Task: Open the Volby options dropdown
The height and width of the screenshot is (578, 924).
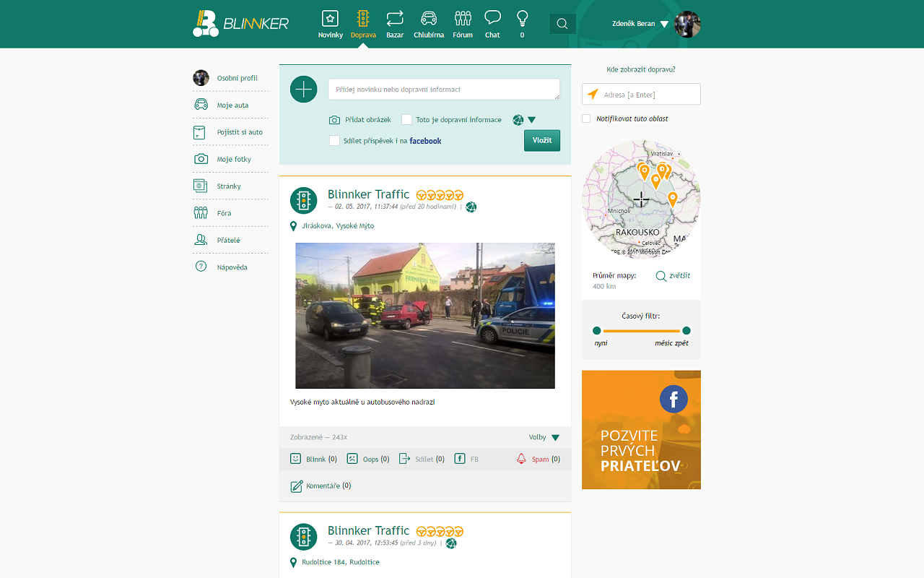Action: [555, 438]
